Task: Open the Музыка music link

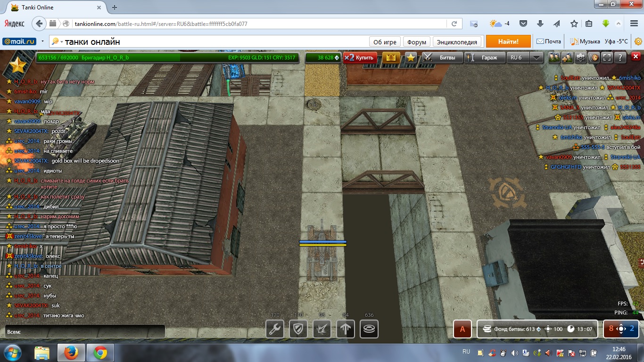Action: [585, 41]
